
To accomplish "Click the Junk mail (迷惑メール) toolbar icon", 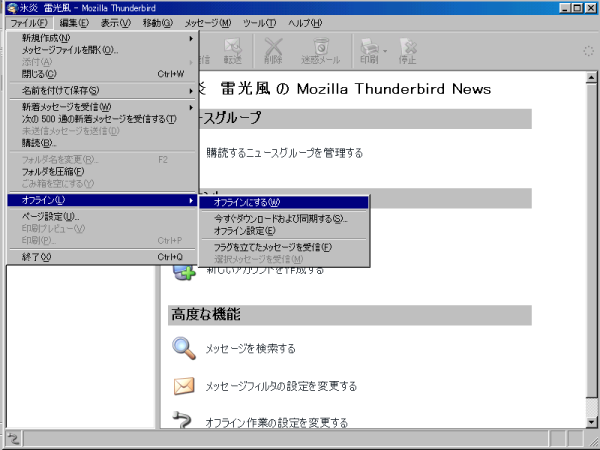I will 321,51.
